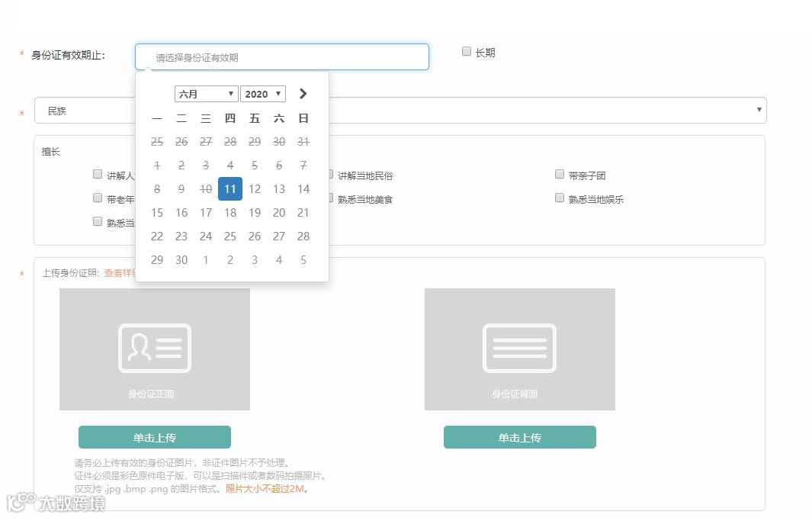Tick the 熟悉当 checkbox in third row
Viewport: 812px width, 518px height.
(x=98, y=222)
